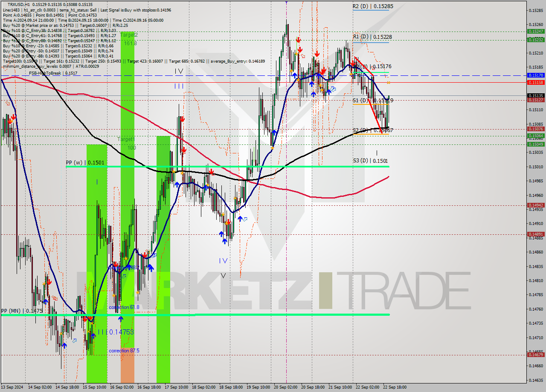Click the red 0.15076 price tag
The width and height of the screenshot is (546, 392).
(536, 129)
